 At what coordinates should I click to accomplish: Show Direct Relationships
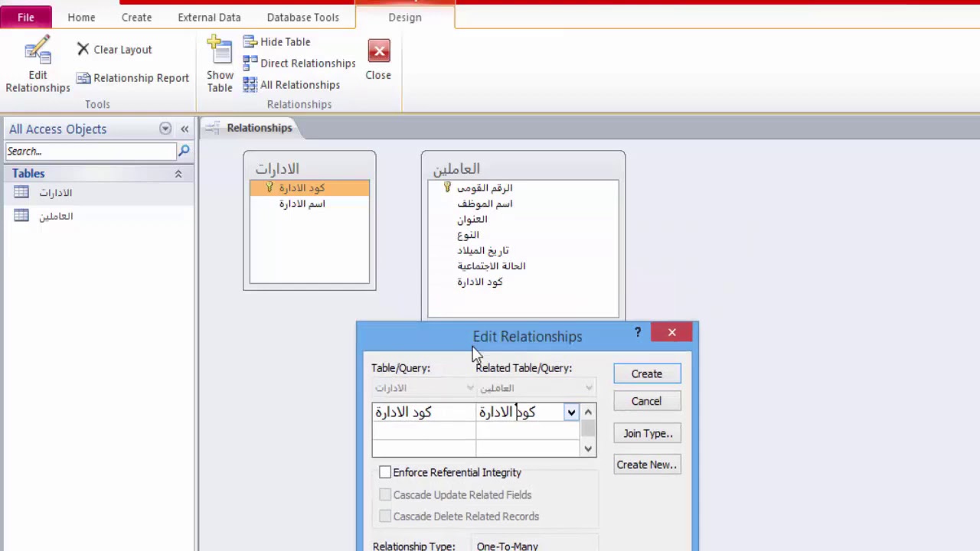pos(299,63)
